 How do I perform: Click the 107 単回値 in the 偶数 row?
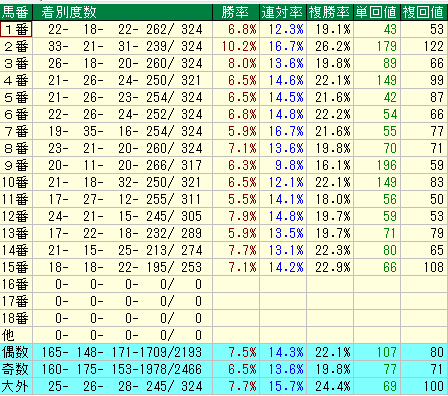pos(387,352)
